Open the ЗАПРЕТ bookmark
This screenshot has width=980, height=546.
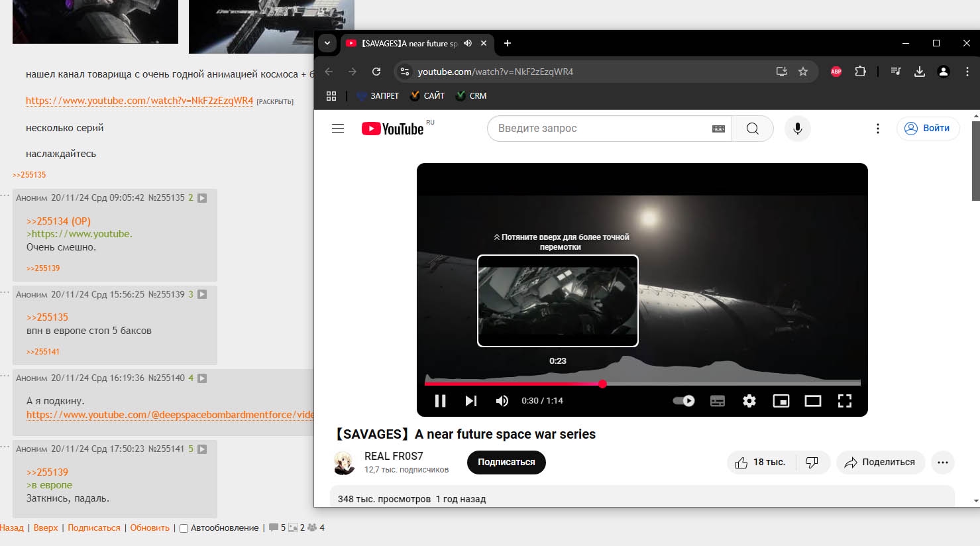[378, 96]
